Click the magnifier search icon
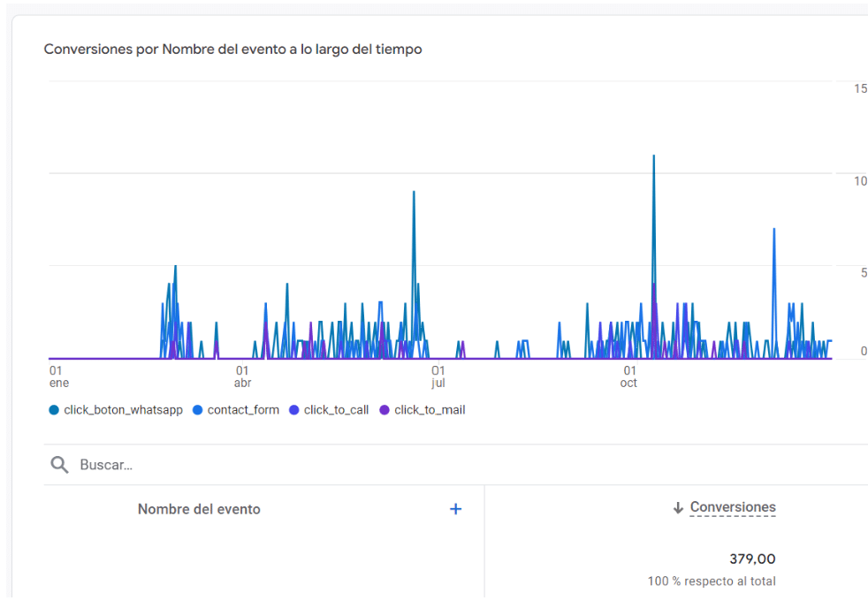This screenshot has height=608, width=868. [x=59, y=465]
